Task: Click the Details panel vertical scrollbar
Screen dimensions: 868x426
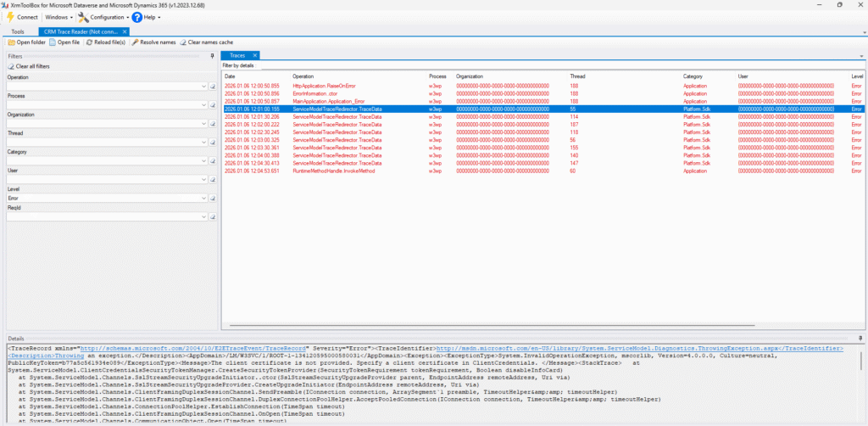Action: click(861, 360)
